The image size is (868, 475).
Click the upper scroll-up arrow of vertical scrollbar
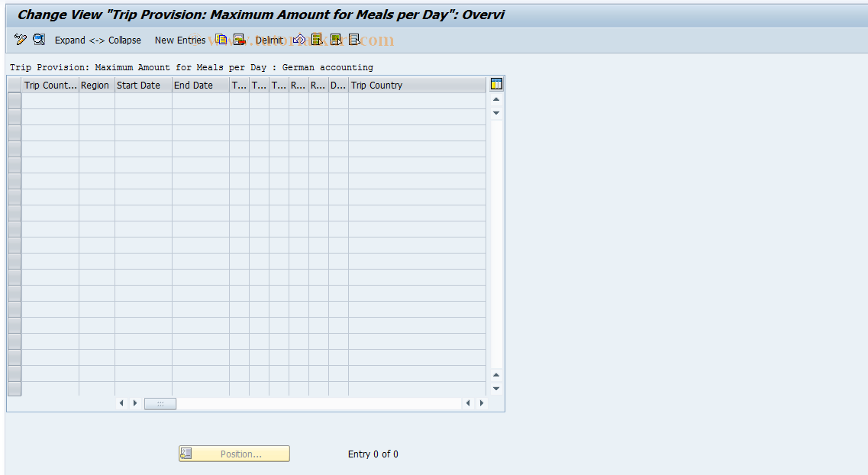coord(496,99)
